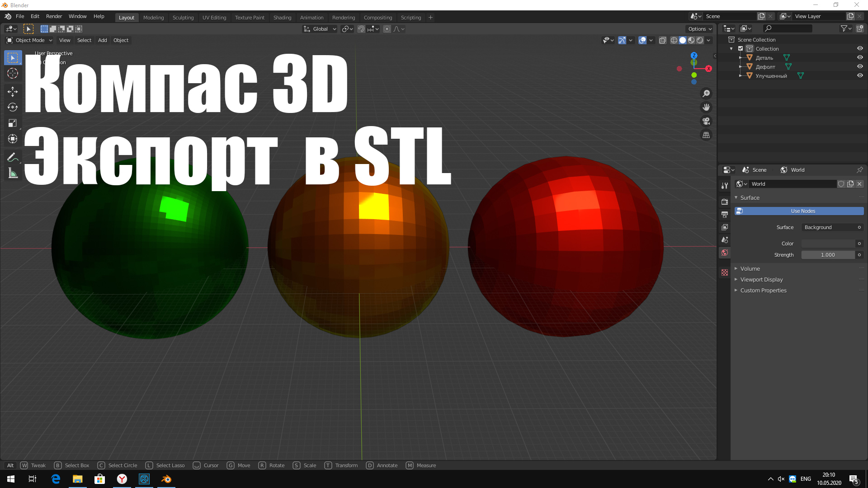Pick the Measure tool
The width and height of the screenshot is (868, 488).
pos(13,174)
